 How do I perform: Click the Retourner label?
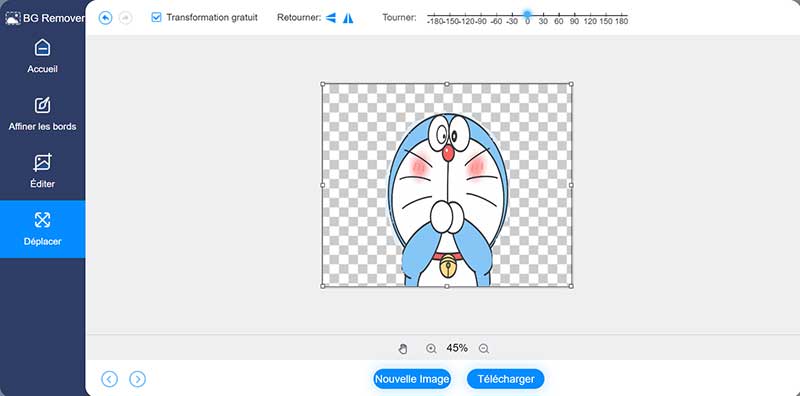[299, 17]
